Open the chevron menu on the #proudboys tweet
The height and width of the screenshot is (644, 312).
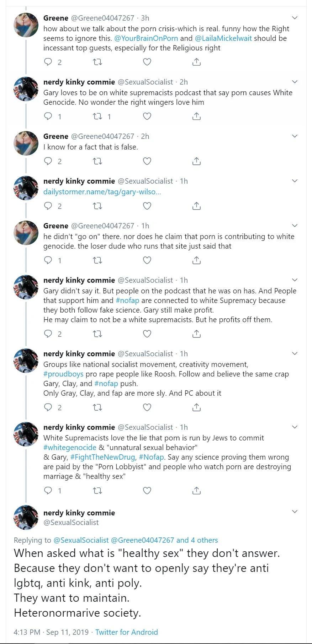point(295,353)
